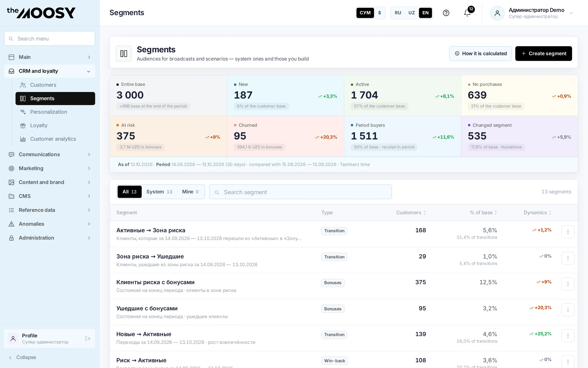Sort table by Customers column
The width and height of the screenshot is (588, 368).
411,212
